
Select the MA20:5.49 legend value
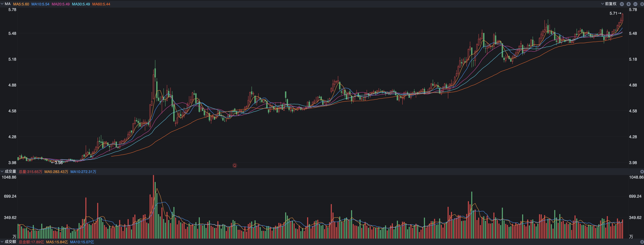61,4
